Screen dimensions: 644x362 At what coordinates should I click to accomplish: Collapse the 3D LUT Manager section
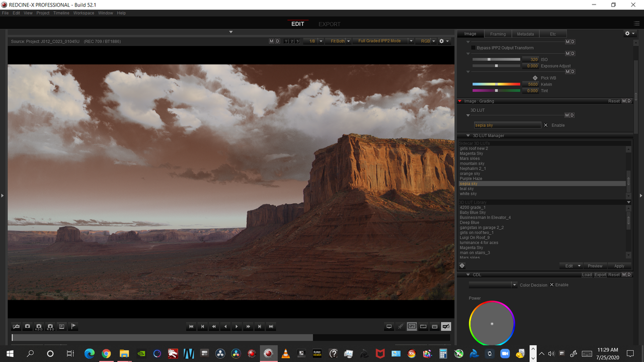coord(468,136)
